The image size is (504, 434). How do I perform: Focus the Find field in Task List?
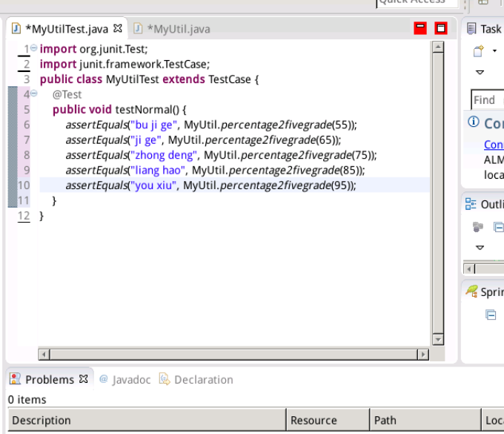488,100
